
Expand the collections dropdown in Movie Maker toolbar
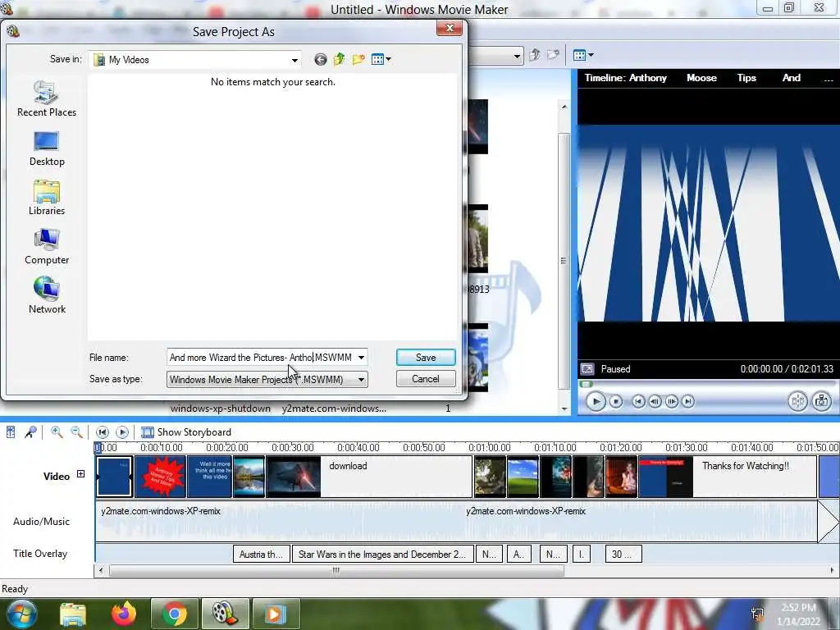pyautogui.click(x=517, y=56)
